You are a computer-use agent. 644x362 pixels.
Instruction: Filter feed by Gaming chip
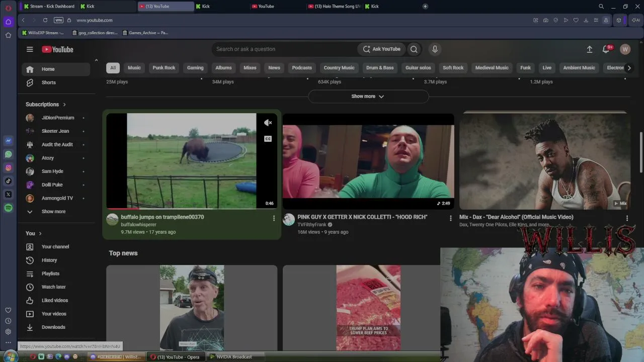pyautogui.click(x=195, y=68)
